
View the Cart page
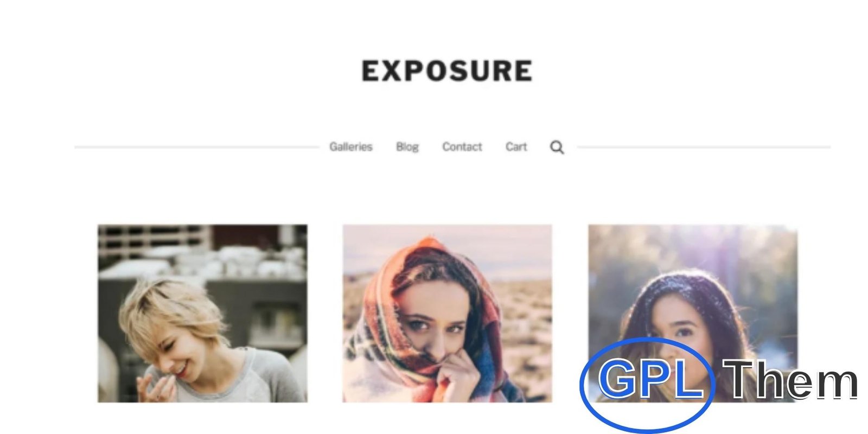click(x=516, y=147)
